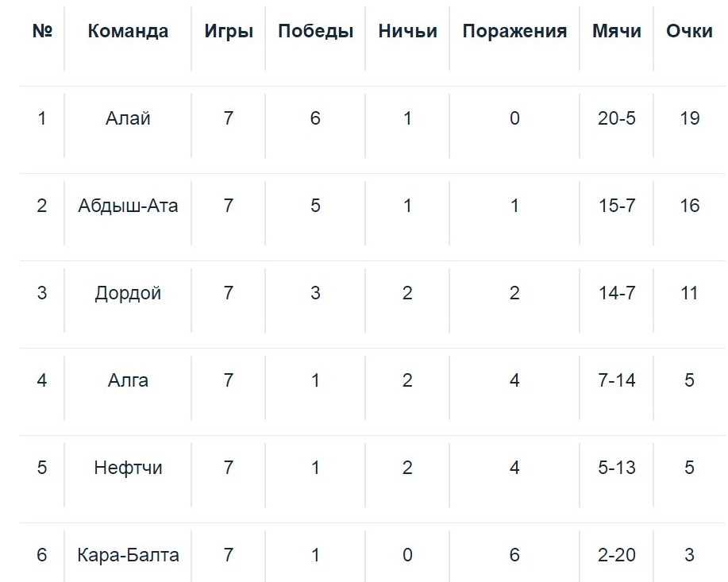The width and height of the screenshot is (728, 582).
Task: Select team name Нефтчи
Action: pyautogui.click(x=128, y=468)
